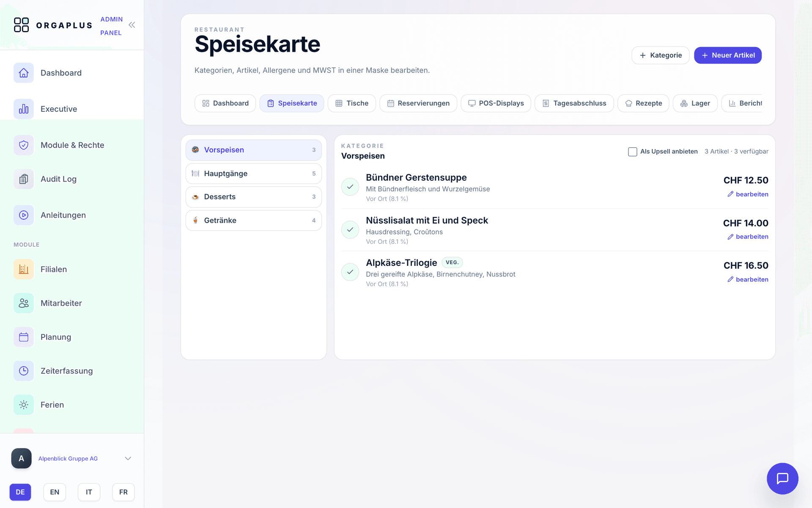This screenshot has height=508, width=812.
Task: Open the Rezepte tab
Action: [x=643, y=103]
